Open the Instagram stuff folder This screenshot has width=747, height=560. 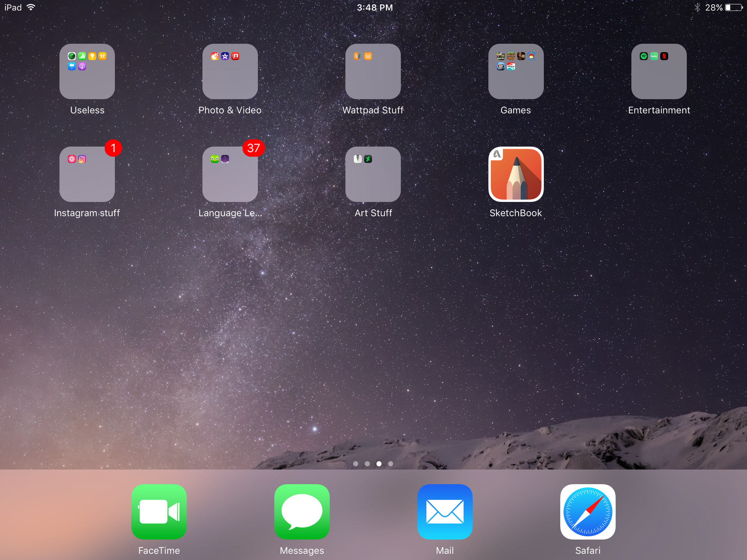pyautogui.click(x=87, y=174)
